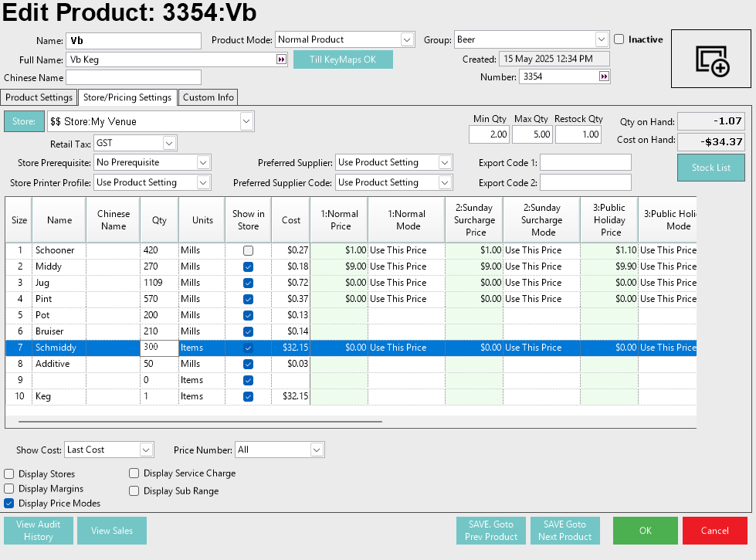Switch to the Product Settings tab

[39, 97]
